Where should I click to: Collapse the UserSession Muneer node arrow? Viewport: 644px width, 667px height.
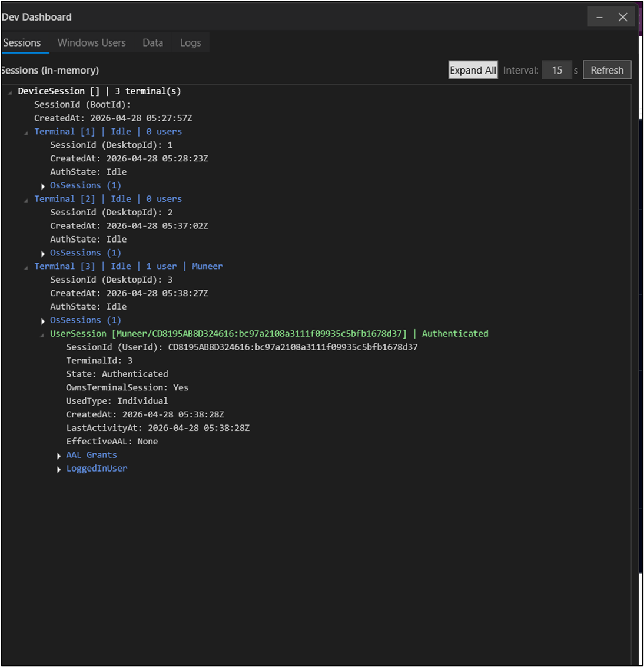[42, 335]
